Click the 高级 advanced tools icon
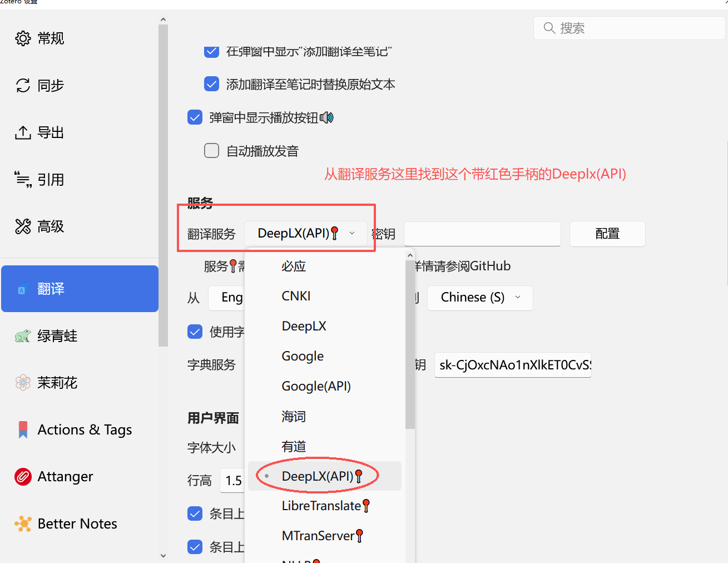The width and height of the screenshot is (728, 563). [23, 226]
